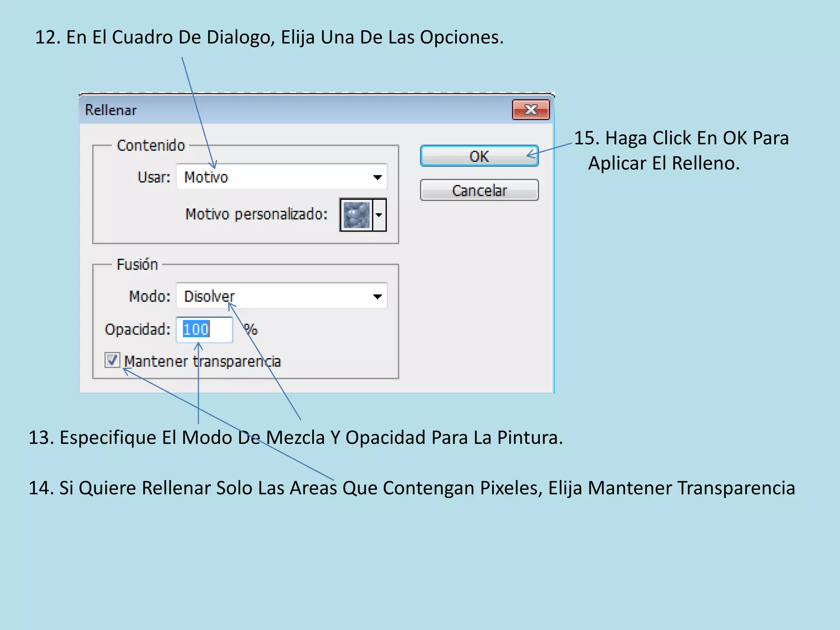The image size is (840, 630).
Task: Click the Fusión group label
Action: 137,264
